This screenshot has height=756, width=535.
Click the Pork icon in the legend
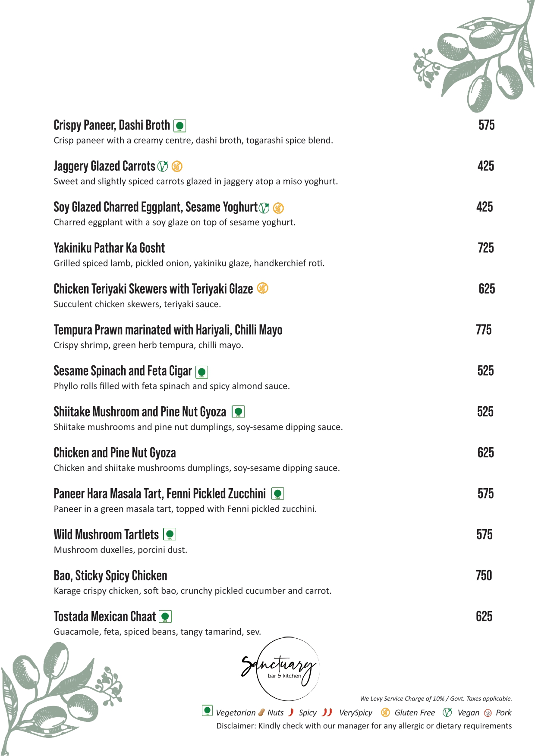tap(488, 712)
